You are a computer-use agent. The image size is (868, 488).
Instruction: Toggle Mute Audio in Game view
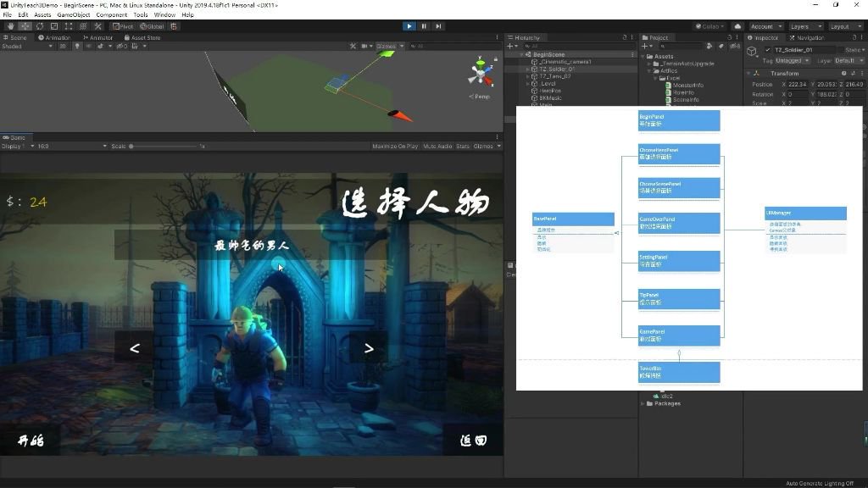pos(437,147)
